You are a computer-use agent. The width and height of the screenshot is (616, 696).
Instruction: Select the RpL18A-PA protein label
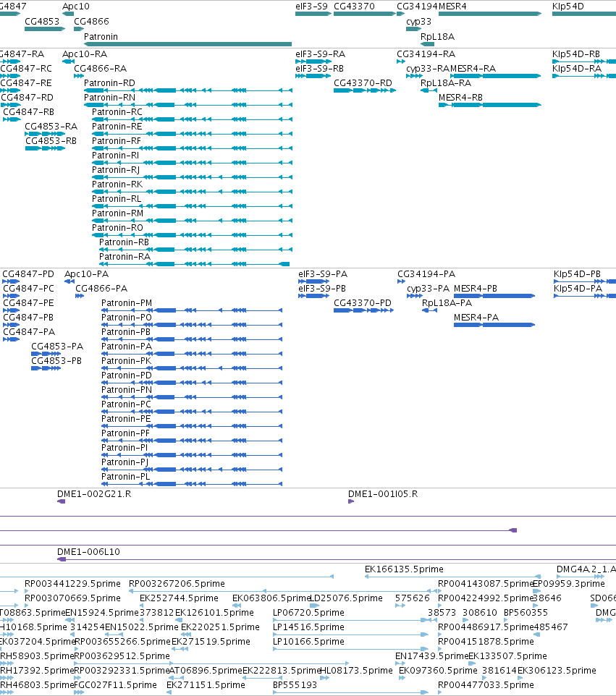[447, 303]
